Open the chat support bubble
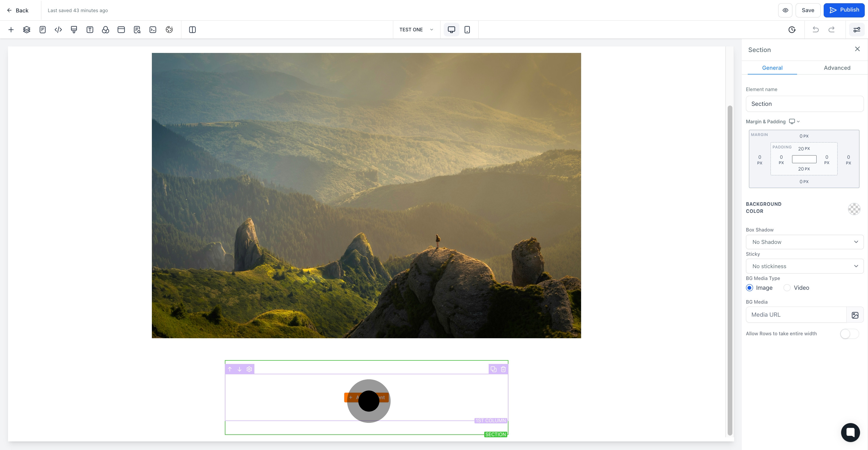Image resolution: width=868 pixels, height=450 pixels. click(x=851, y=433)
